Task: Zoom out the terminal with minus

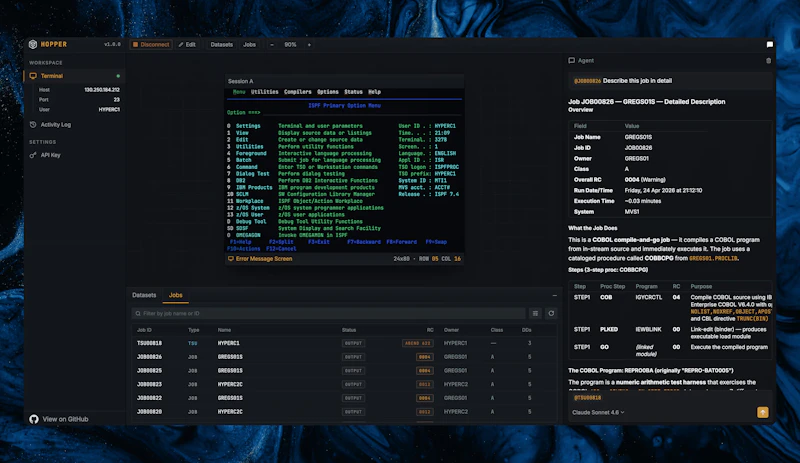Action: coord(272,44)
